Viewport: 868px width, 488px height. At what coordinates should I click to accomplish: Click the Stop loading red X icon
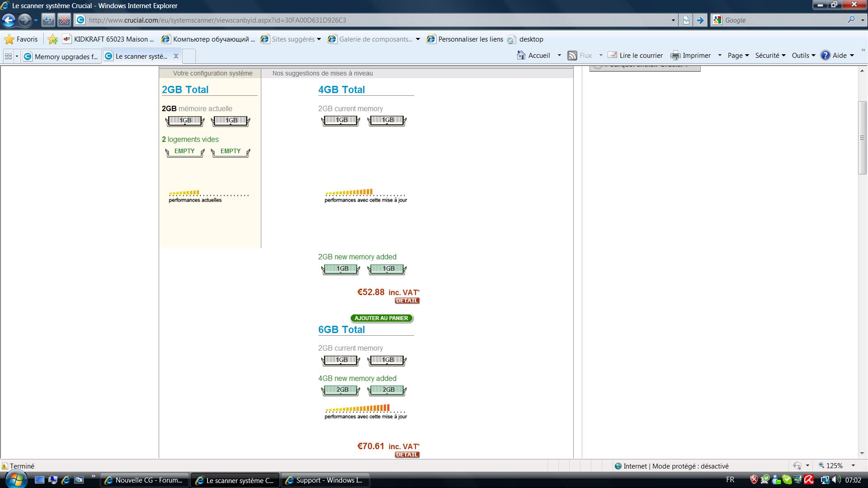[x=64, y=20]
